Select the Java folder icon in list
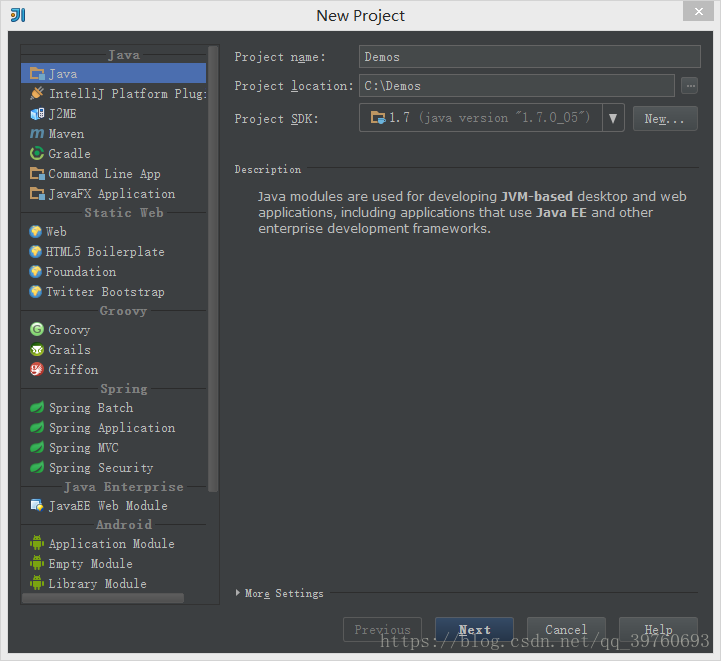 (37, 74)
